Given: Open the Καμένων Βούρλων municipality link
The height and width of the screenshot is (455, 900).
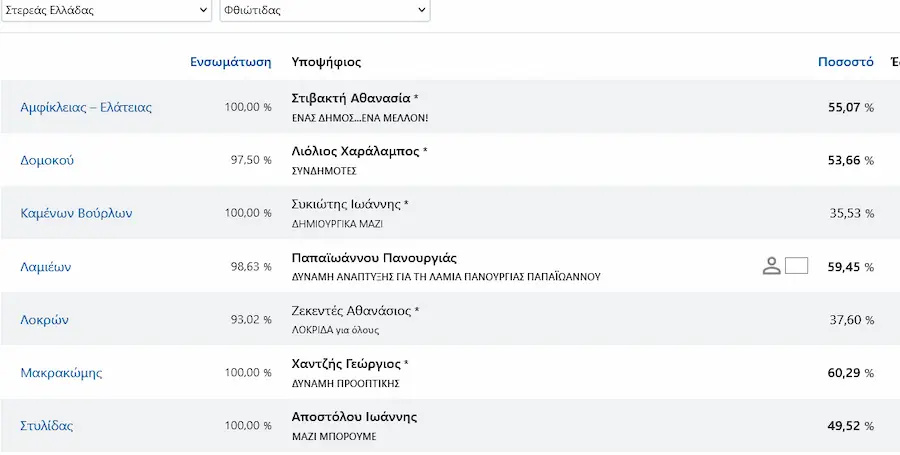Looking at the screenshot, I should [x=76, y=213].
